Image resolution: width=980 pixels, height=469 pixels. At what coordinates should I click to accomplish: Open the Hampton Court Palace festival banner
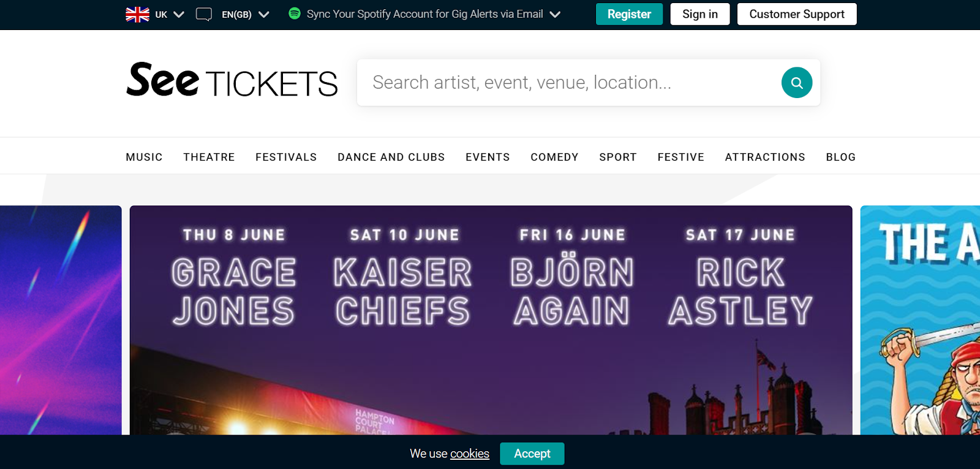491,320
